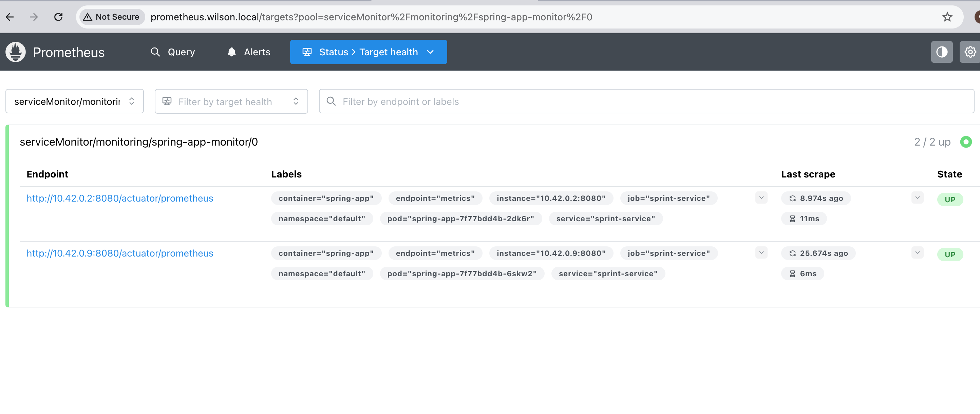The image size is (980, 414).
Task: Open the Alerts page
Action: (249, 52)
